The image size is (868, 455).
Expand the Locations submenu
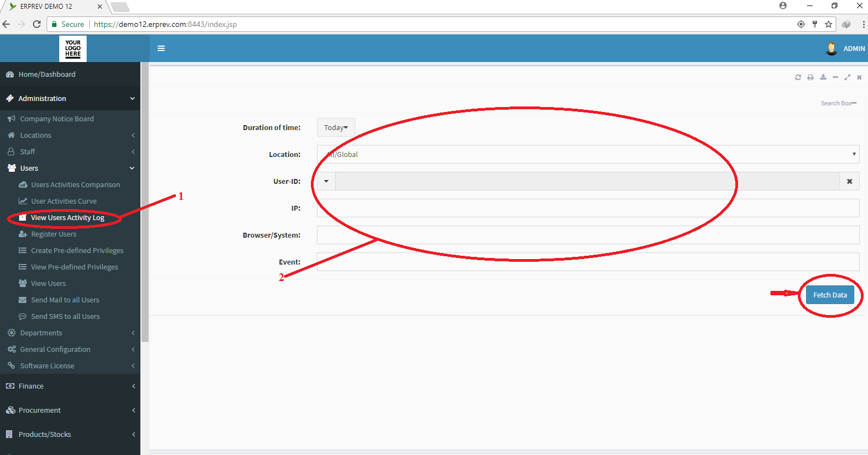[x=70, y=135]
